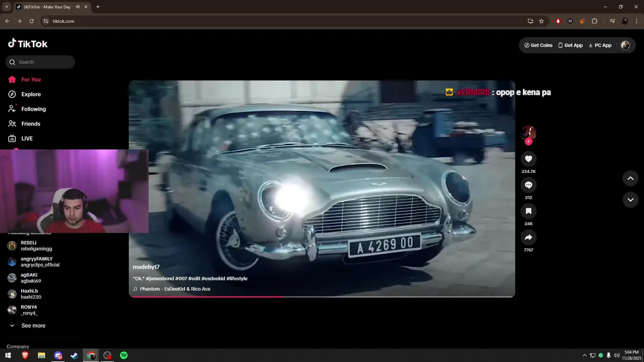View site information icon in address bar

click(45, 21)
